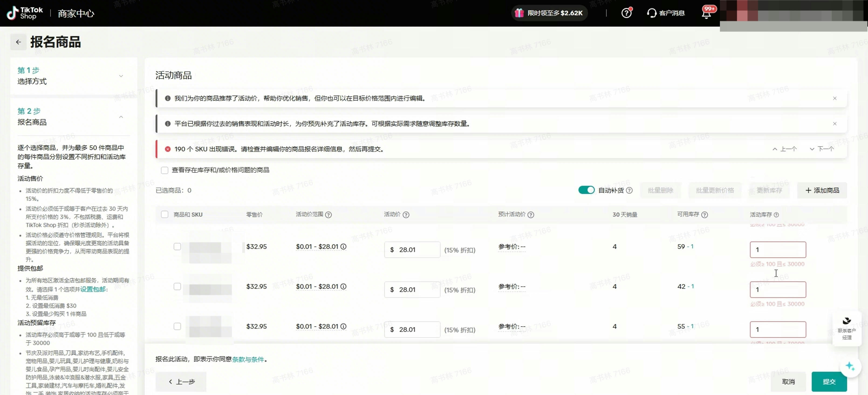Collapse 第 2 步 报名商品 section
868x395 pixels.
coord(121,117)
